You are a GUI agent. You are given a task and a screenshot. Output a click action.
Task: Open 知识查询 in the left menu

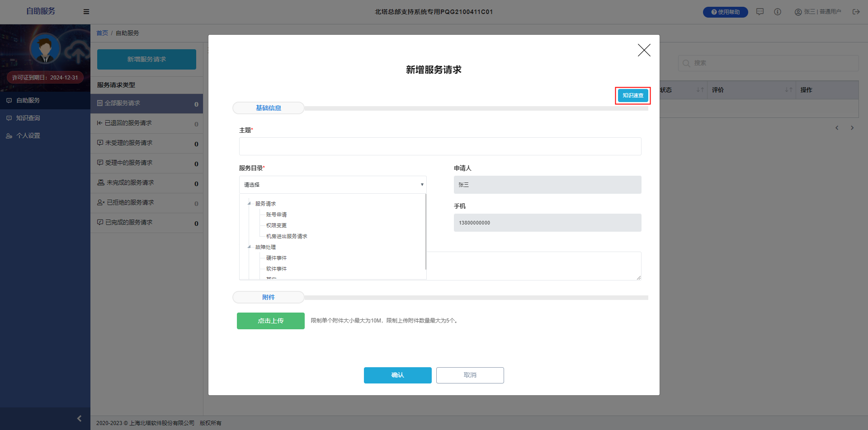(28, 118)
